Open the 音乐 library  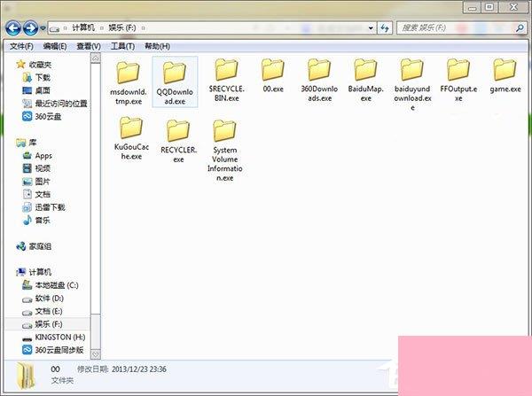36,221
